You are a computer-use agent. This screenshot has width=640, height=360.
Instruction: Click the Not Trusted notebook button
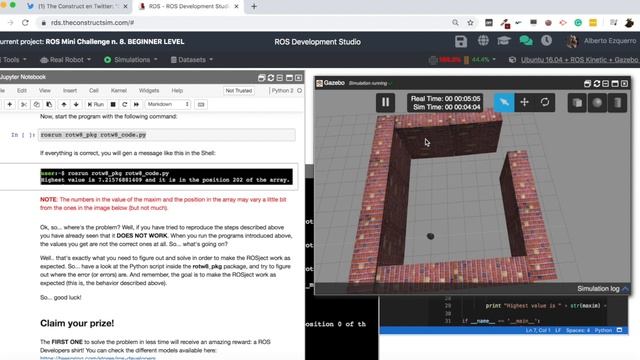click(x=239, y=91)
